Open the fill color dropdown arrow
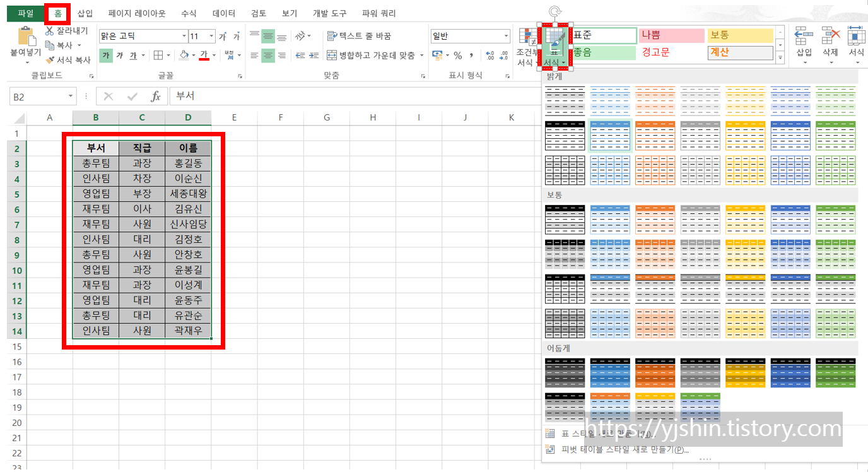This screenshot has width=868, height=472. [x=194, y=56]
